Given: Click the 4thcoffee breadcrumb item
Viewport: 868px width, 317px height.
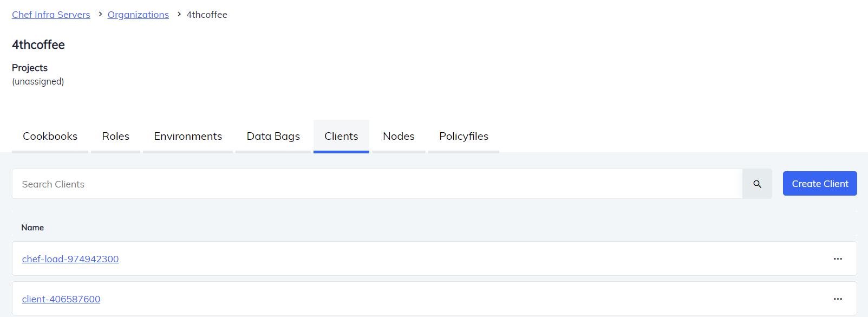Looking at the screenshot, I should tap(206, 14).
